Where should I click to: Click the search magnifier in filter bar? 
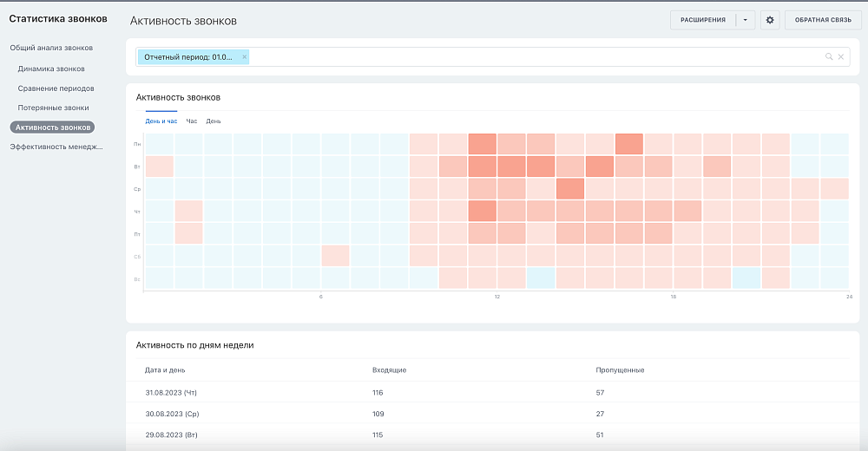(829, 56)
